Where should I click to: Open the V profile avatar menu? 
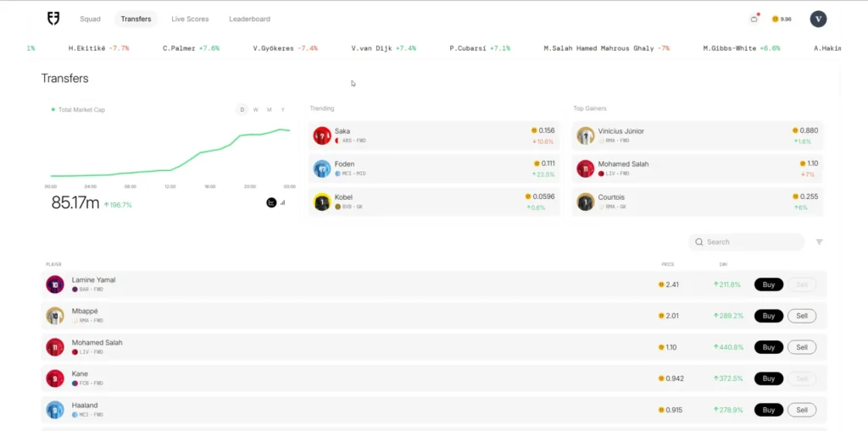pyautogui.click(x=818, y=19)
